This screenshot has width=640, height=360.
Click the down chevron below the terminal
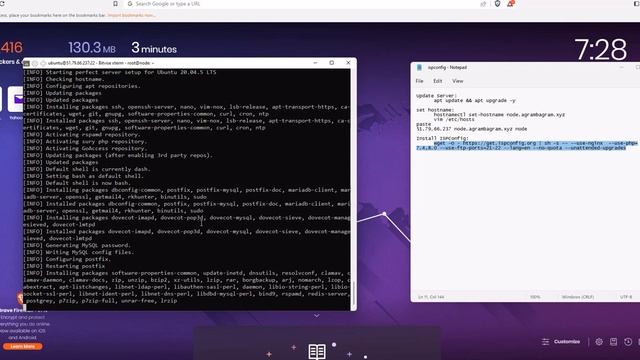click(317, 316)
